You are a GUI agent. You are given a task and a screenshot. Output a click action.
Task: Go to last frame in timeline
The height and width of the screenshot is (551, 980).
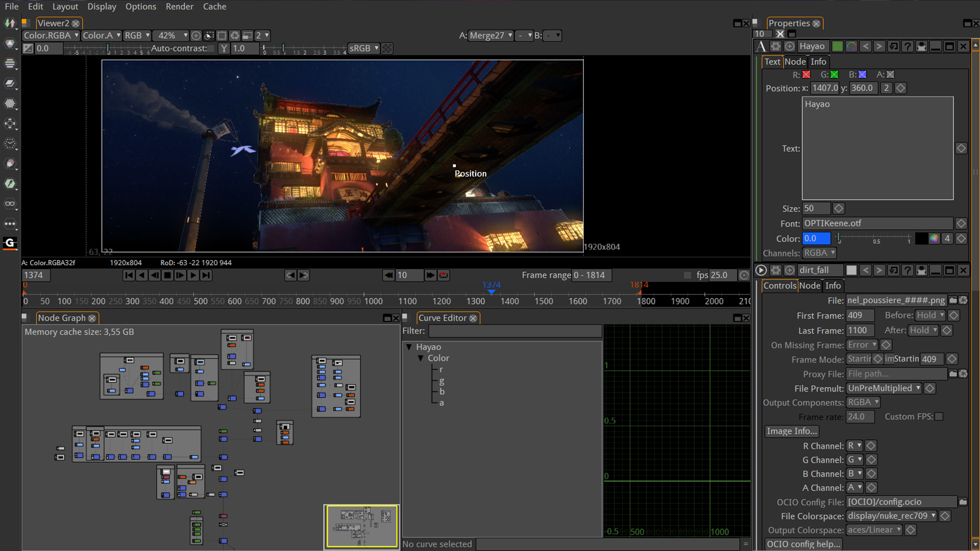point(206,275)
